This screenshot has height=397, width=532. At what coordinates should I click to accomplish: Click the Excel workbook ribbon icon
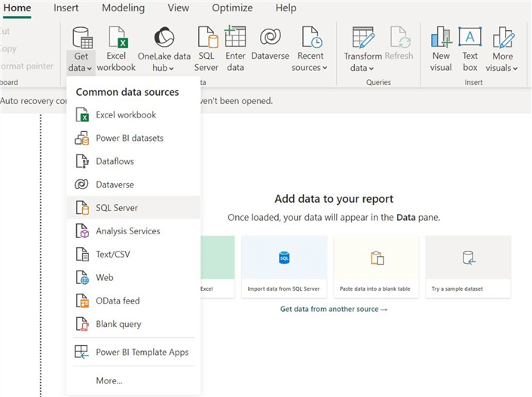point(118,37)
